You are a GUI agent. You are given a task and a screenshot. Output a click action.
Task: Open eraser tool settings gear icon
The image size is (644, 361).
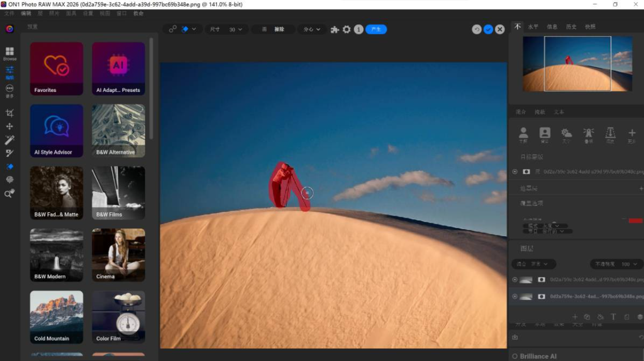[347, 30]
